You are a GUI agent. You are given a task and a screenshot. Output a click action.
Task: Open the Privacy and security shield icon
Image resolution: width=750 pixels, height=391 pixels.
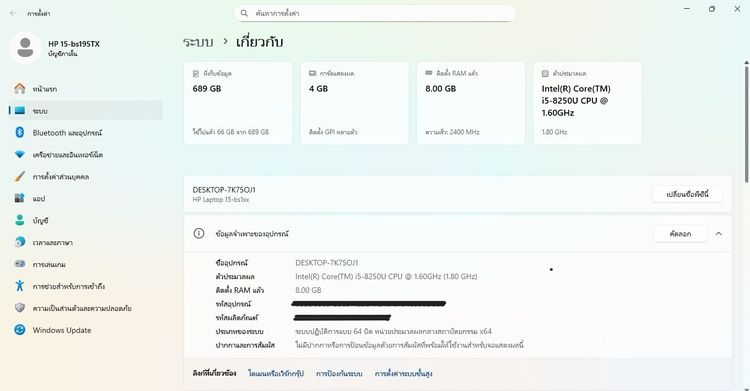pyautogui.click(x=20, y=308)
